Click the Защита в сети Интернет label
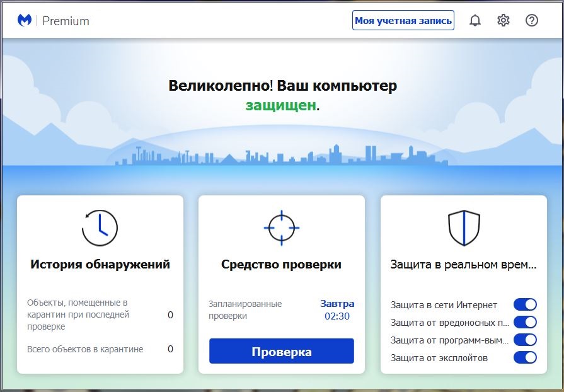Screen dimensions: 564x392 444,305
